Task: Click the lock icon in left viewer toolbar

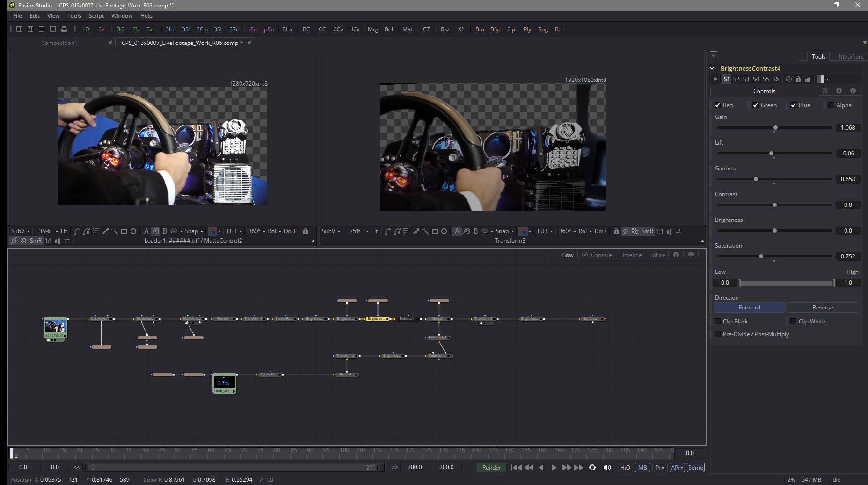Action: 306,231
